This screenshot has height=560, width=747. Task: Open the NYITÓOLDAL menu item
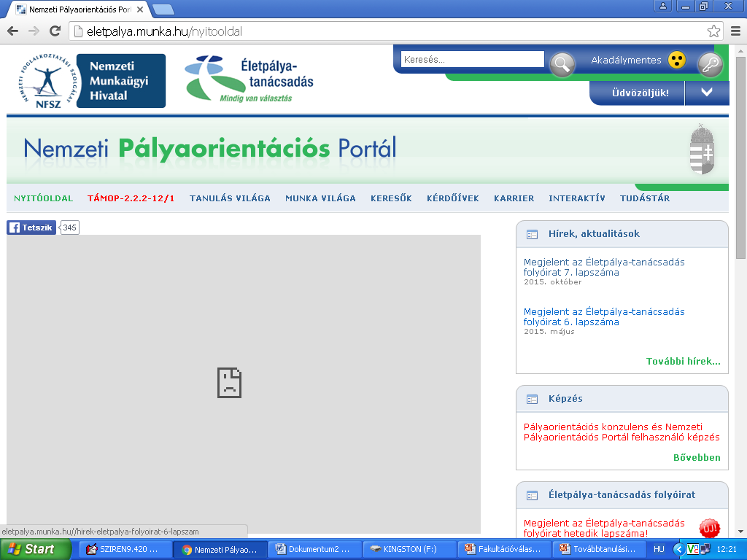point(43,198)
